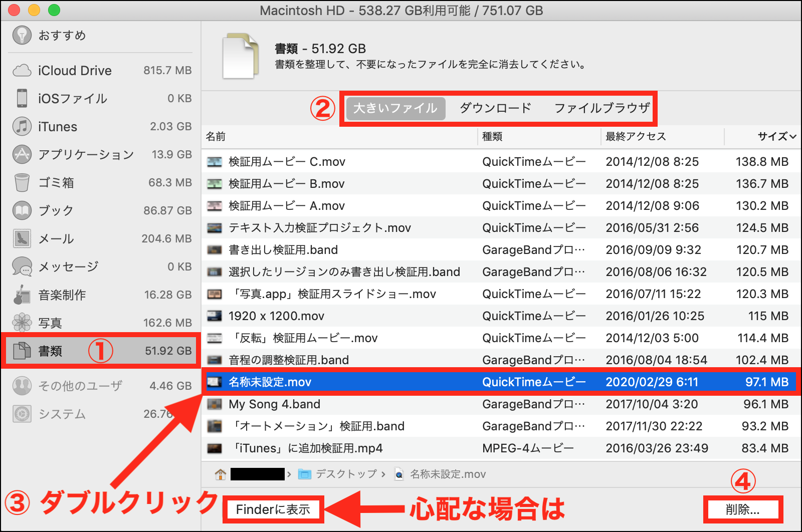Click the home folder icon in path bar
This screenshot has width=802, height=532.
pos(220,474)
